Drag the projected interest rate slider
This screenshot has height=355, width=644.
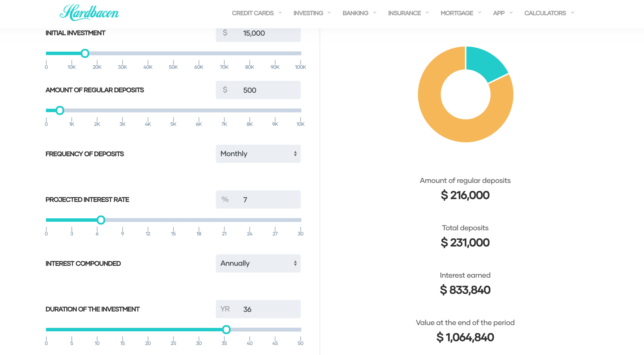pos(101,219)
